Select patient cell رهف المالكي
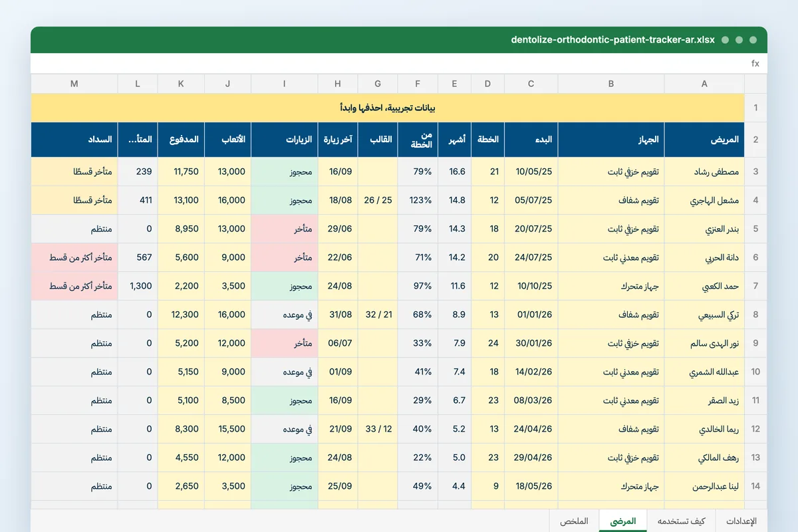 click(x=704, y=458)
